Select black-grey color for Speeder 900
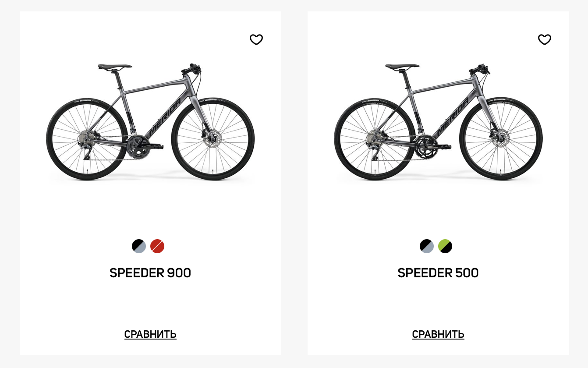The height and width of the screenshot is (368, 588). pos(139,246)
